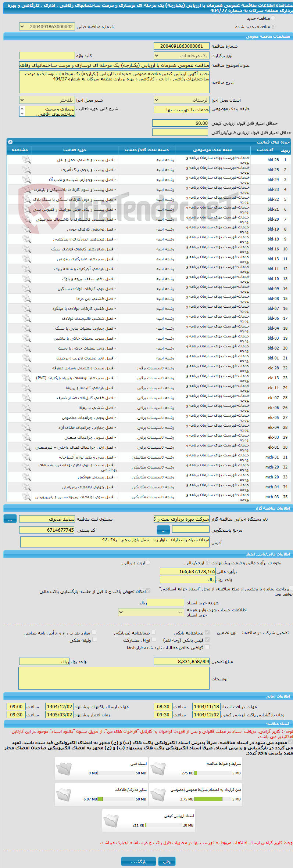Screen dimensions: 293x868
Task: Click the بازگشت button
Action: tap(139, 861)
